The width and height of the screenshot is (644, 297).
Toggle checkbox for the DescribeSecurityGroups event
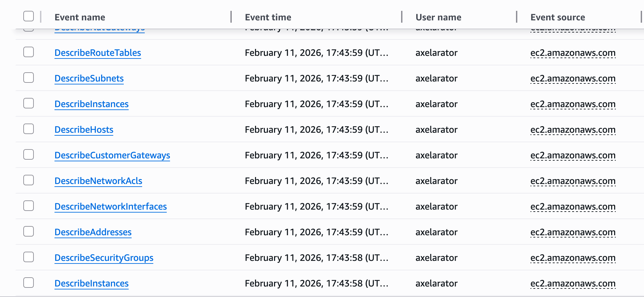pos(29,257)
